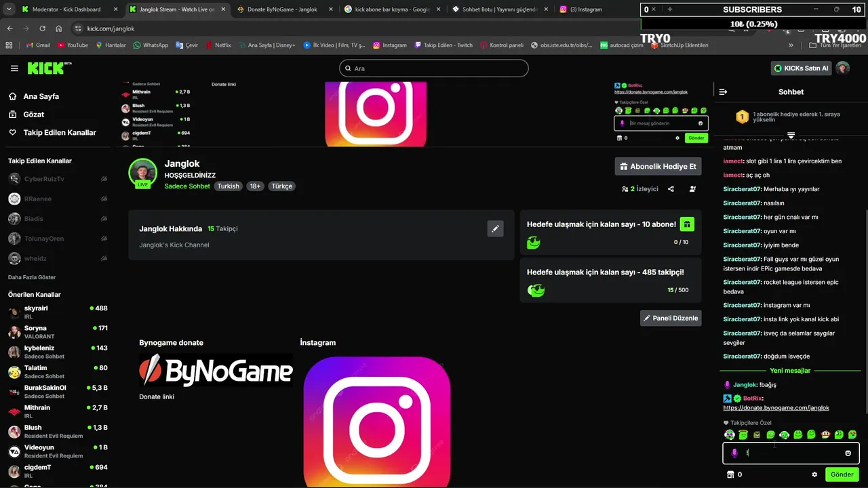Open Gözat in sidebar
This screenshot has width=868, height=488.
tap(26, 115)
